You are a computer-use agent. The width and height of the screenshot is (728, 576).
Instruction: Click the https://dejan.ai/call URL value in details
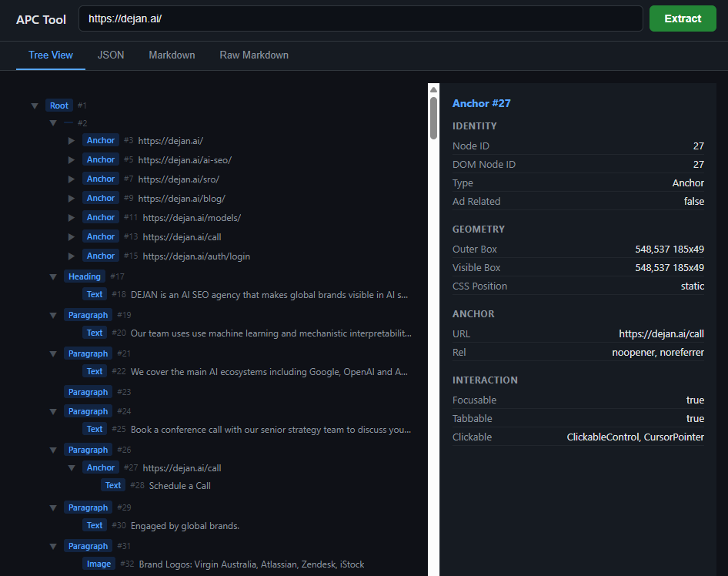pyautogui.click(x=661, y=334)
